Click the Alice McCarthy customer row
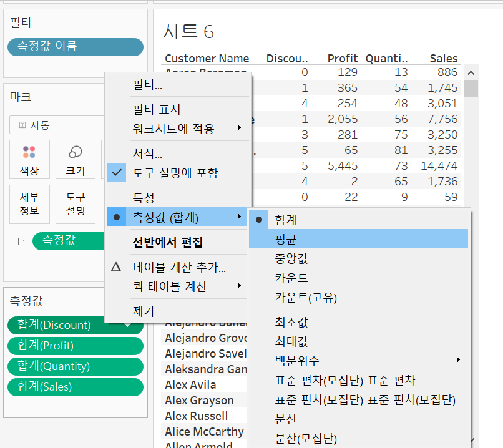This screenshot has width=503, height=448. (204, 432)
